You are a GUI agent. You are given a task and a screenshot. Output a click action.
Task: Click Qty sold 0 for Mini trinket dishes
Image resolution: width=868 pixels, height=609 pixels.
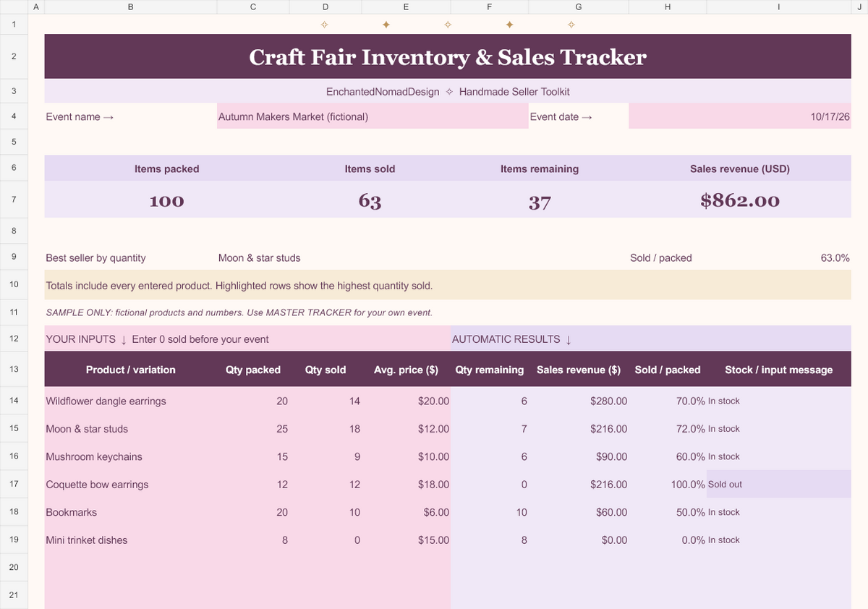(x=325, y=540)
